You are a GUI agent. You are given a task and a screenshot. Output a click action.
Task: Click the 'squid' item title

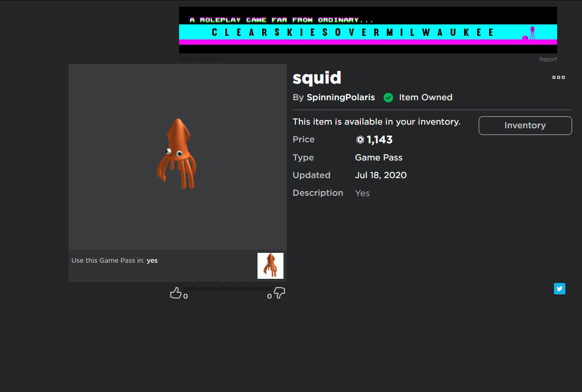[x=317, y=77]
